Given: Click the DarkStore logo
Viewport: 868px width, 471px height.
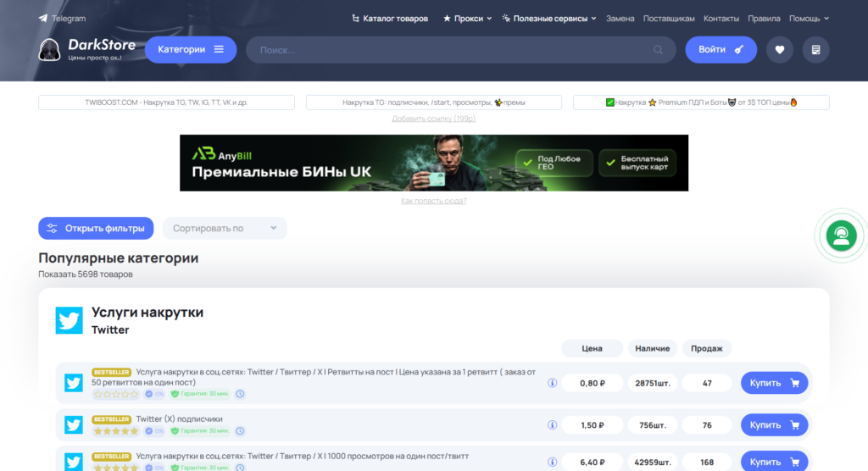Looking at the screenshot, I should pos(87,50).
